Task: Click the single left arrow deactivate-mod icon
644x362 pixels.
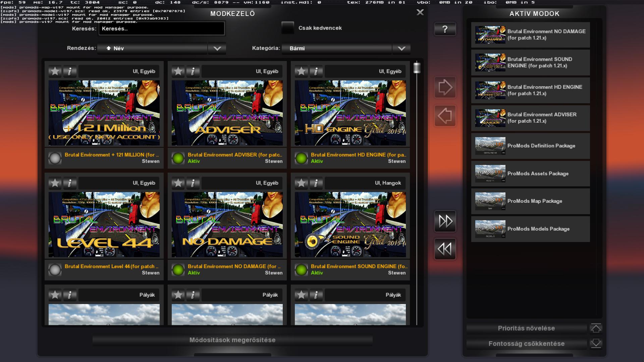Action: pos(445,116)
